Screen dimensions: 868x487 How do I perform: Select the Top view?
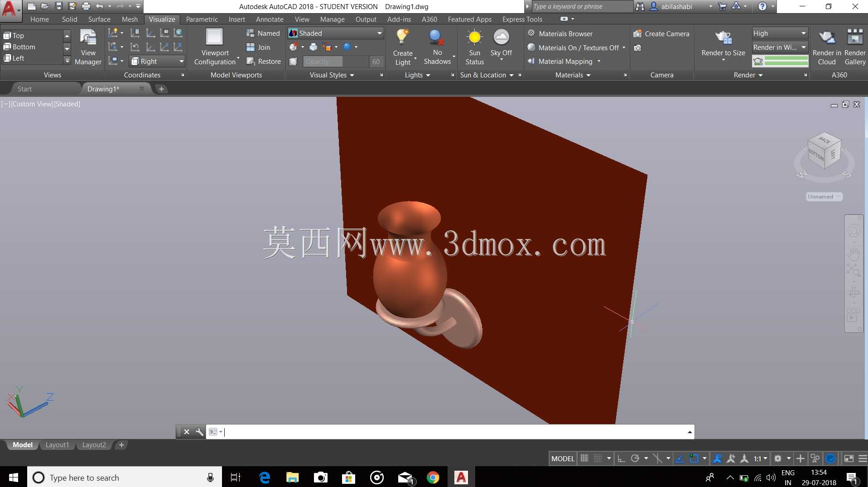33,35
